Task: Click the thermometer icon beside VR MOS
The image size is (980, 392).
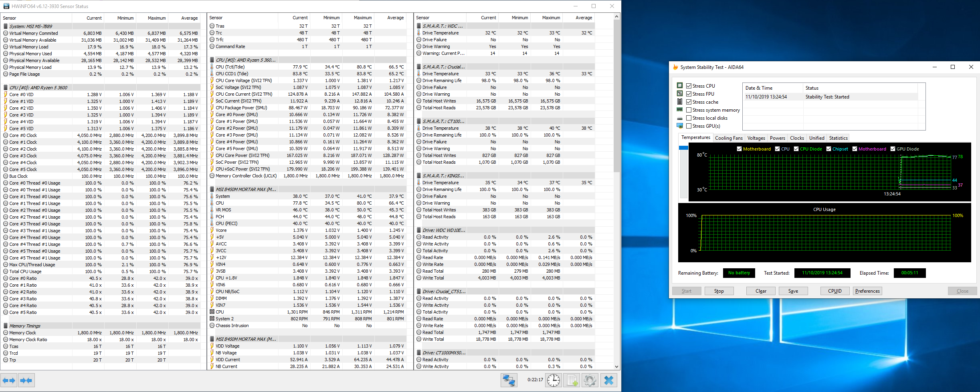Action: (212, 210)
